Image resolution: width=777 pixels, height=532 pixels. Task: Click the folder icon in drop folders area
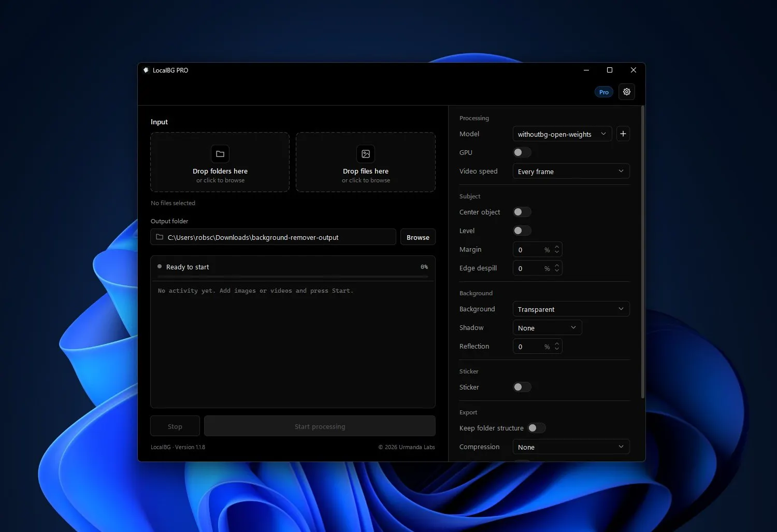220,154
